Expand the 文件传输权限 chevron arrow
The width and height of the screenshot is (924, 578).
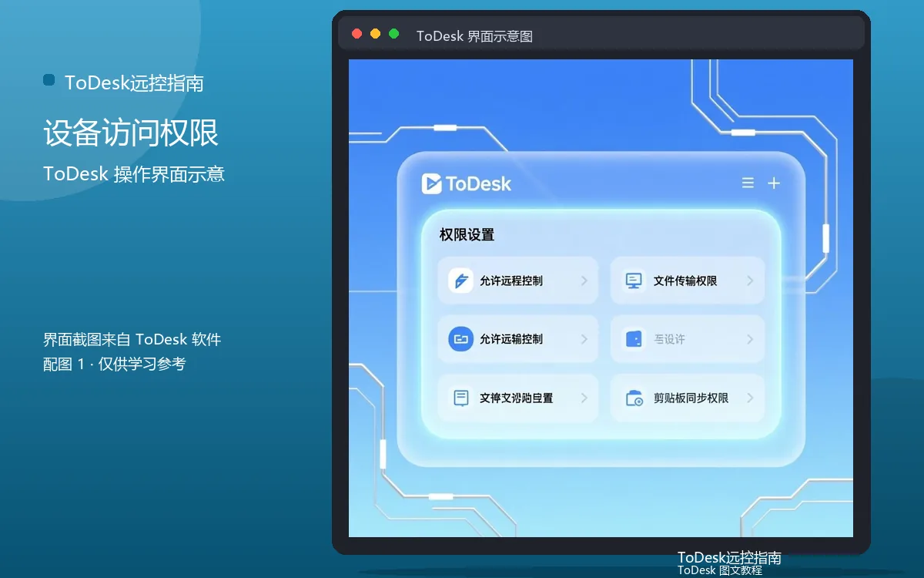point(750,281)
